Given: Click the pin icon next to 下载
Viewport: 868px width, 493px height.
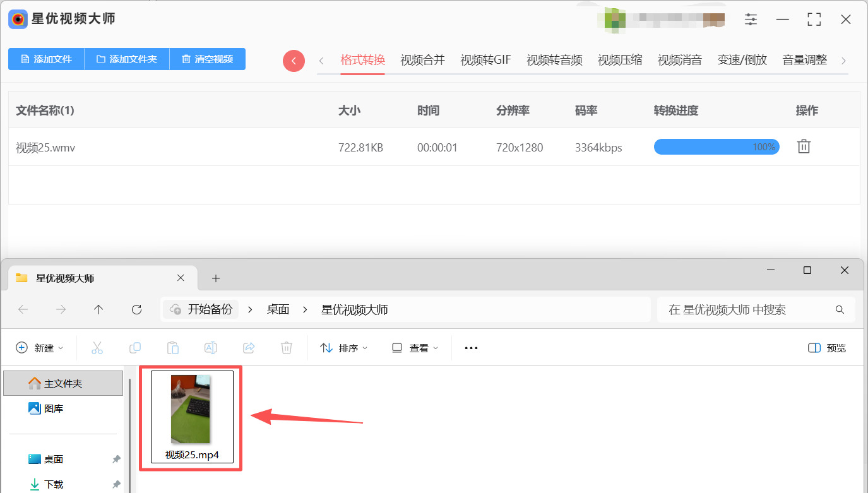Looking at the screenshot, I should point(116,485).
